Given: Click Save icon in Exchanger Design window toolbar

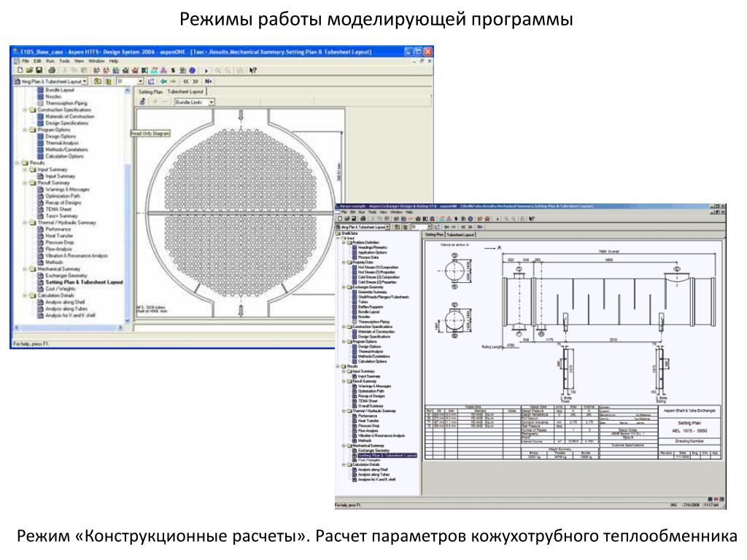Looking at the screenshot, I should 352,219.
